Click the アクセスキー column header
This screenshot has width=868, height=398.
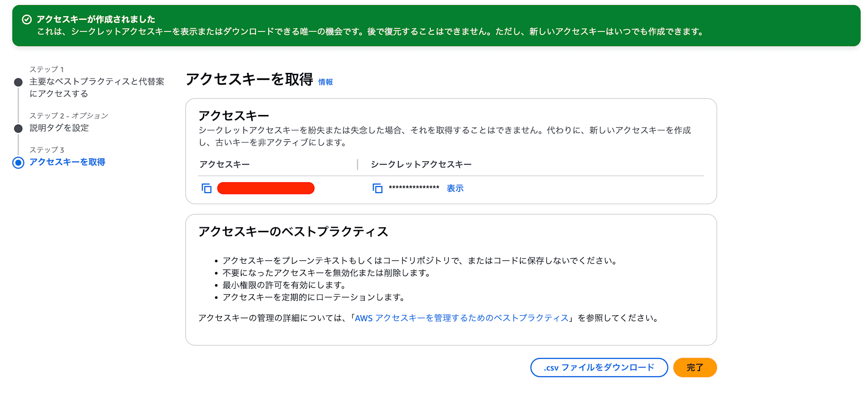tap(224, 164)
